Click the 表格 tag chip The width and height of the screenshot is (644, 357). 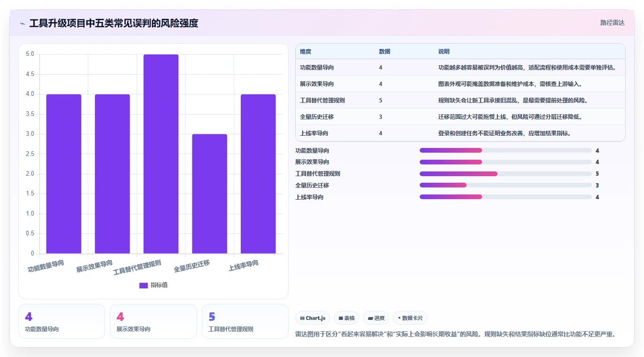[346, 318]
